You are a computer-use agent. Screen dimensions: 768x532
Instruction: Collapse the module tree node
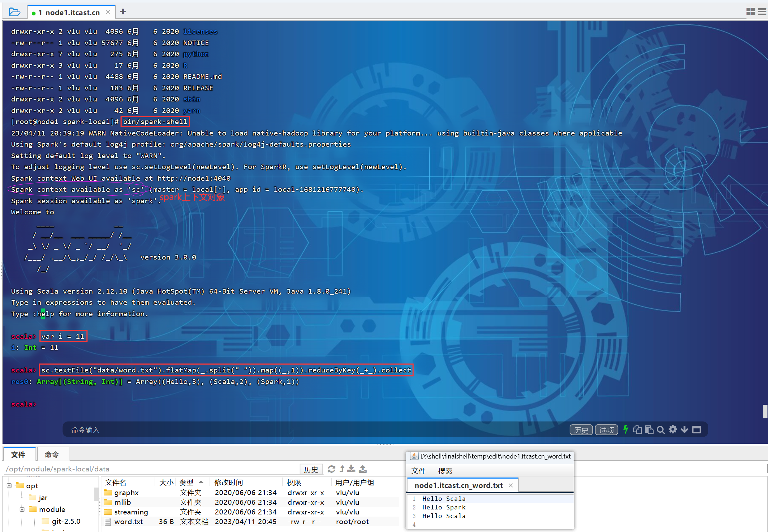click(22, 509)
